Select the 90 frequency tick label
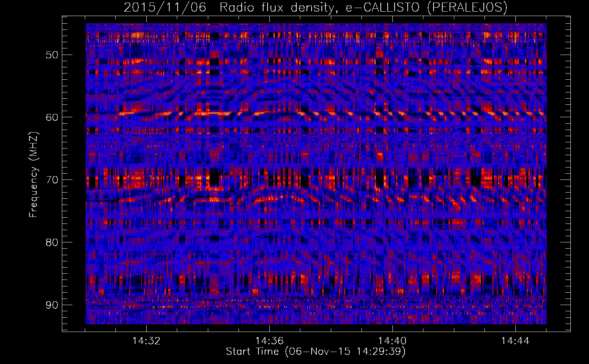 point(52,305)
